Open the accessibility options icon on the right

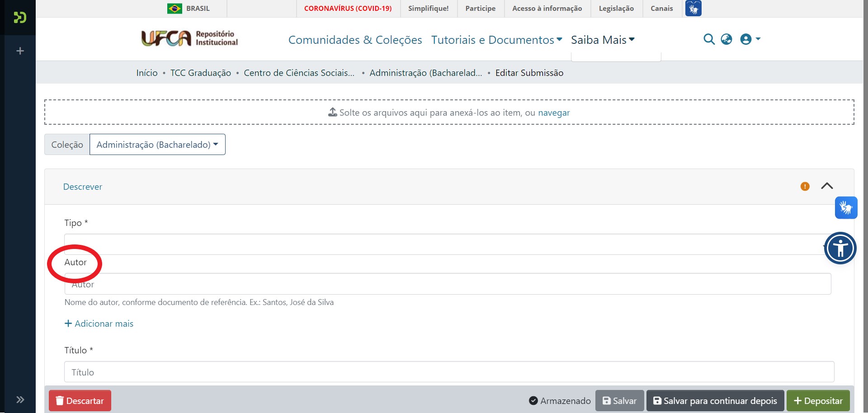(x=840, y=248)
